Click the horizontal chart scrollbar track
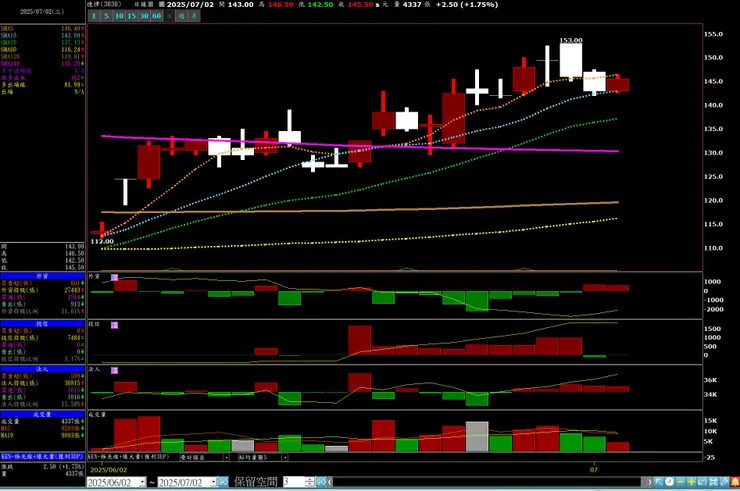 [487, 482]
